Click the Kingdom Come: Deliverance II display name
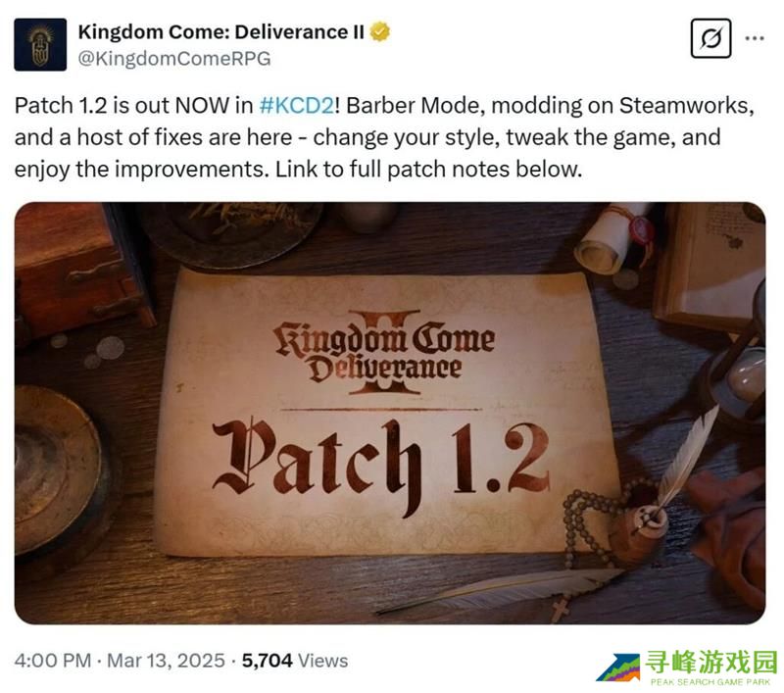Viewport: 784px width, 693px height. point(221,32)
